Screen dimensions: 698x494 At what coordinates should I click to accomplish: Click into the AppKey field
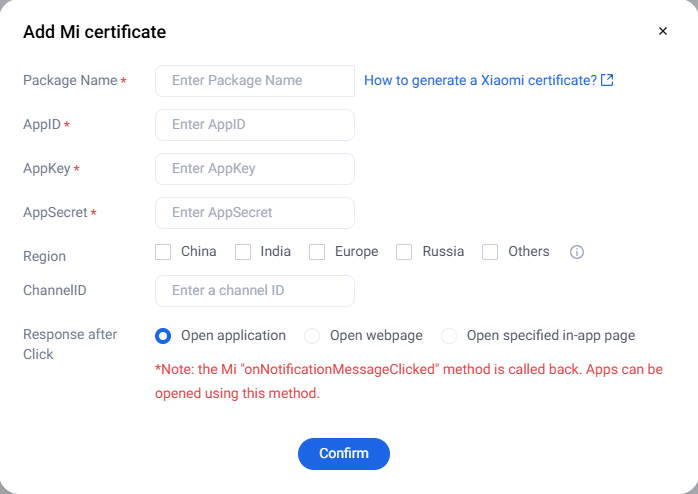click(255, 169)
